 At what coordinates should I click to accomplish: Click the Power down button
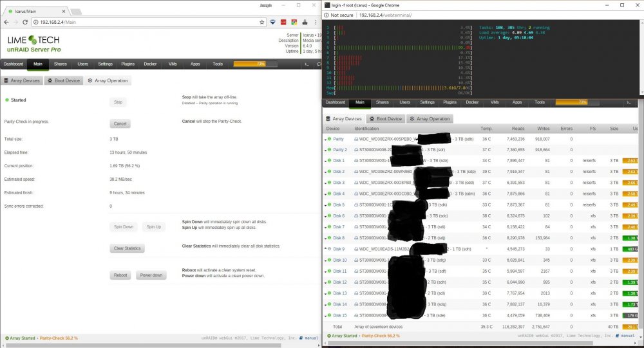[x=151, y=275]
